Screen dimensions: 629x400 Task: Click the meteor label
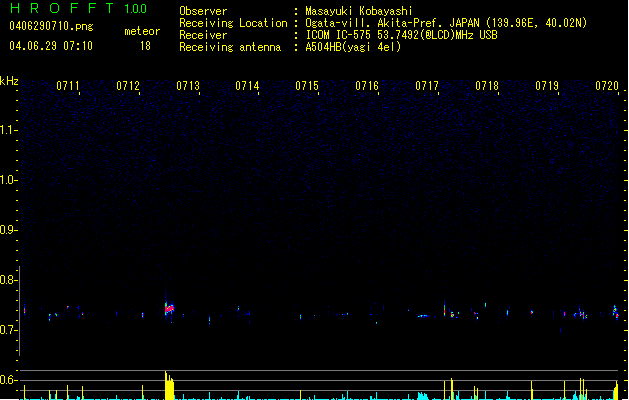click(142, 31)
